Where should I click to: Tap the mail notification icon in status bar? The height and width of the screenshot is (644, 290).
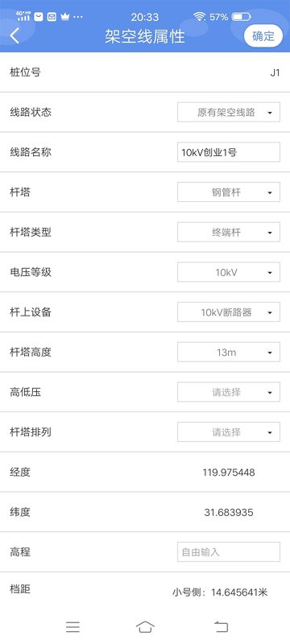[52, 17]
